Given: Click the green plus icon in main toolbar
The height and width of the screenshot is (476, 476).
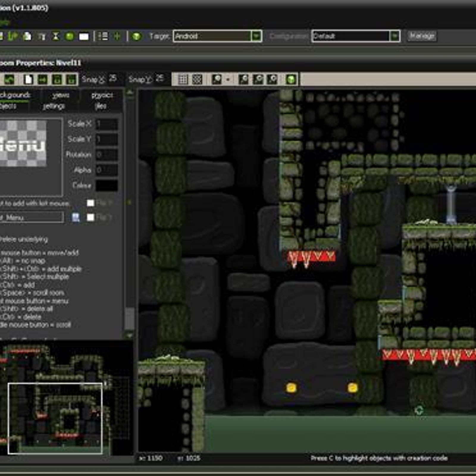Looking at the screenshot, I should pos(117,36).
